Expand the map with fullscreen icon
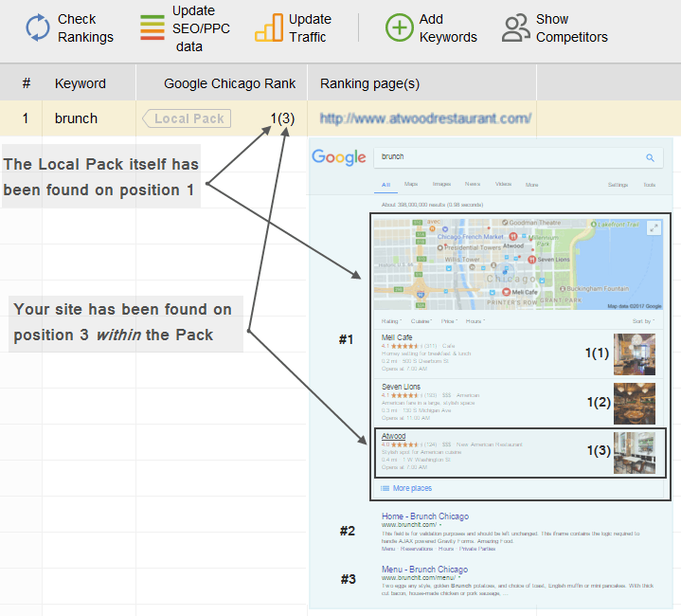681x616 pixels. pyautogui.click(x=654, y=227)
